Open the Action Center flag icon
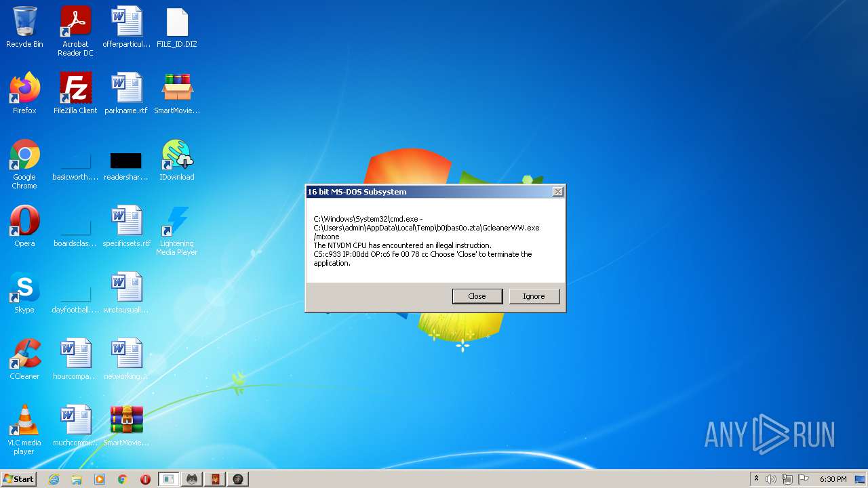 pos(804,479)
